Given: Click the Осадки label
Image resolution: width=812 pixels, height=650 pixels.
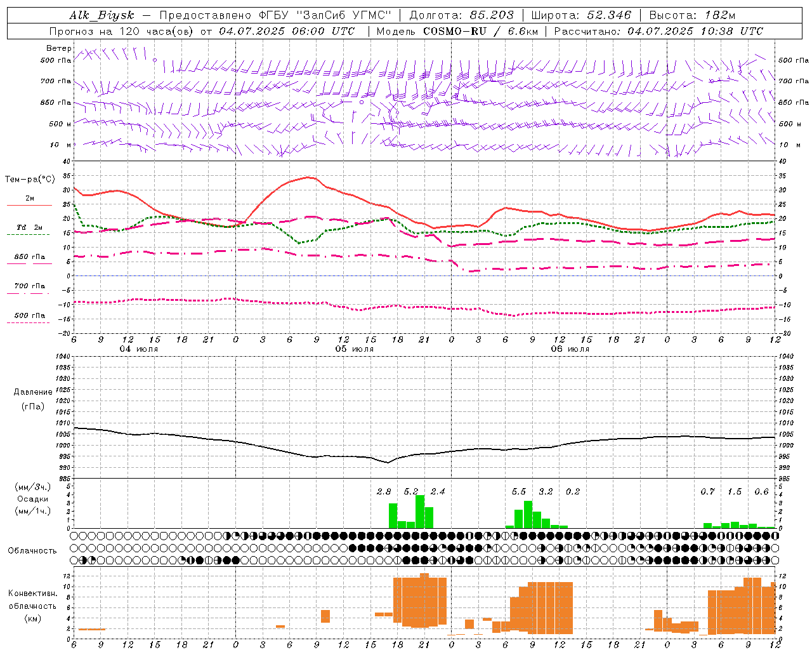Looking at the screenshot, I should pyautogui.click(x=33, y=499).
